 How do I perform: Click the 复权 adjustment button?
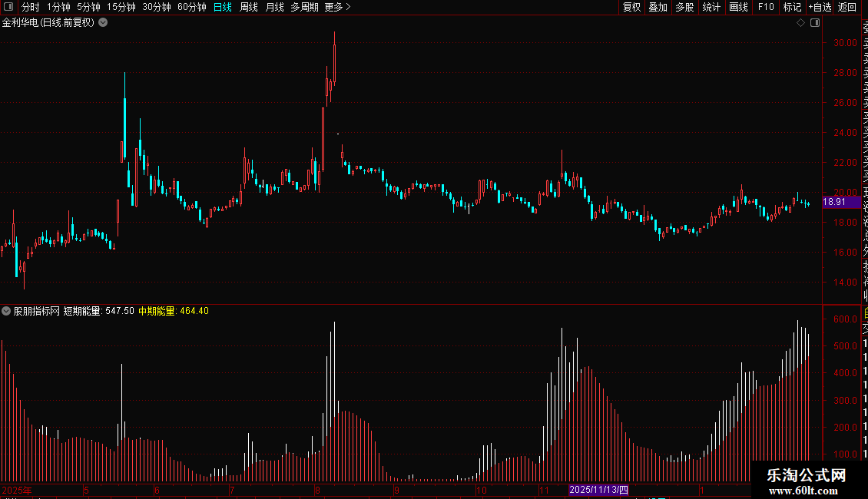(x=631, y=7)
